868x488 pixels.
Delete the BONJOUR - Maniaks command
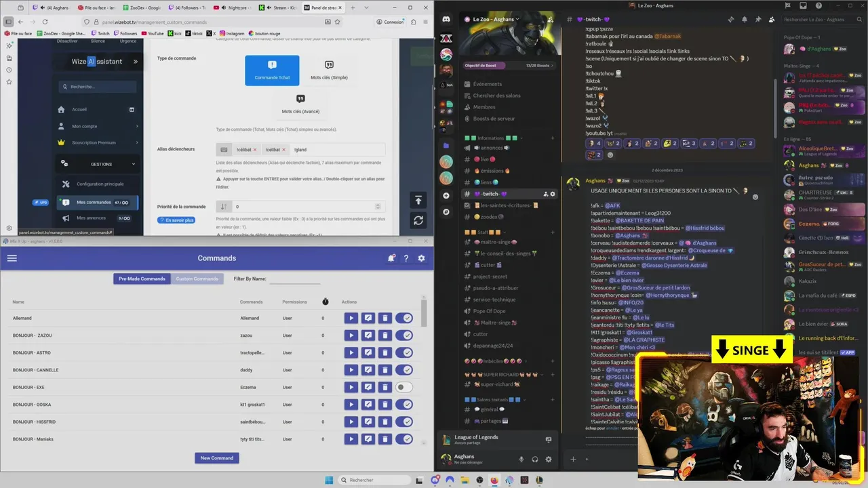click(384, 439)
